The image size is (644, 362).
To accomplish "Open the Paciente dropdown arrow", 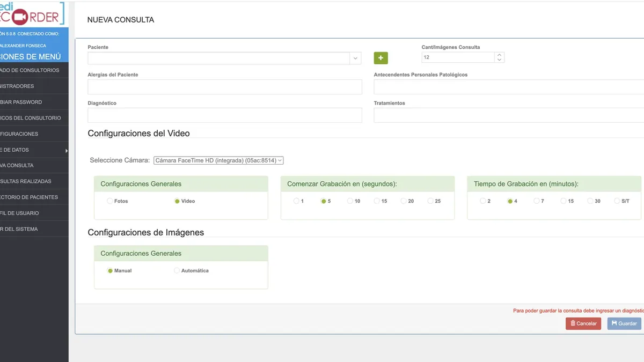I will [355, 58].
